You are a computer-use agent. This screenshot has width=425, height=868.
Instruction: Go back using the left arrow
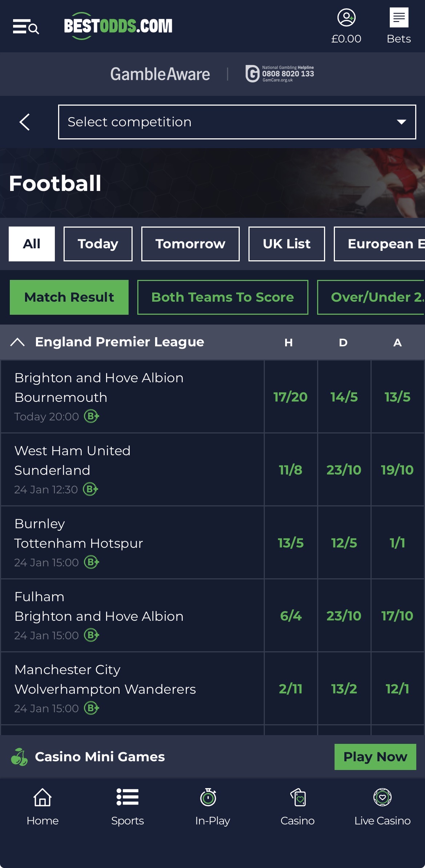[25, 122]
